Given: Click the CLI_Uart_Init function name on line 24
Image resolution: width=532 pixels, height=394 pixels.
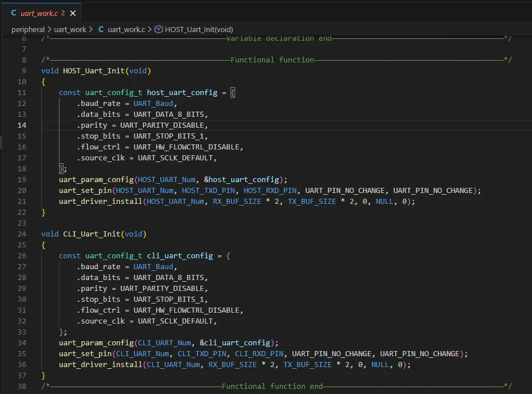Looking at the screenshot, I should pos(91,234).
